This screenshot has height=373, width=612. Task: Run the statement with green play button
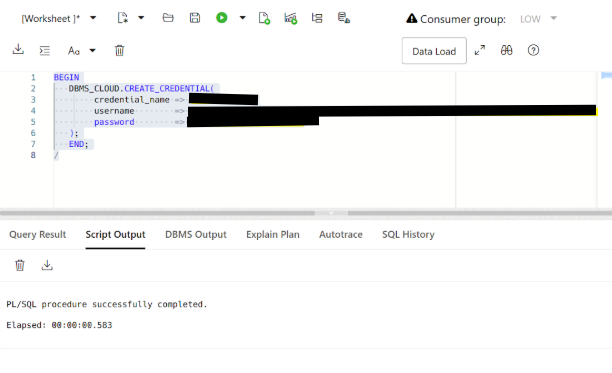222,18
